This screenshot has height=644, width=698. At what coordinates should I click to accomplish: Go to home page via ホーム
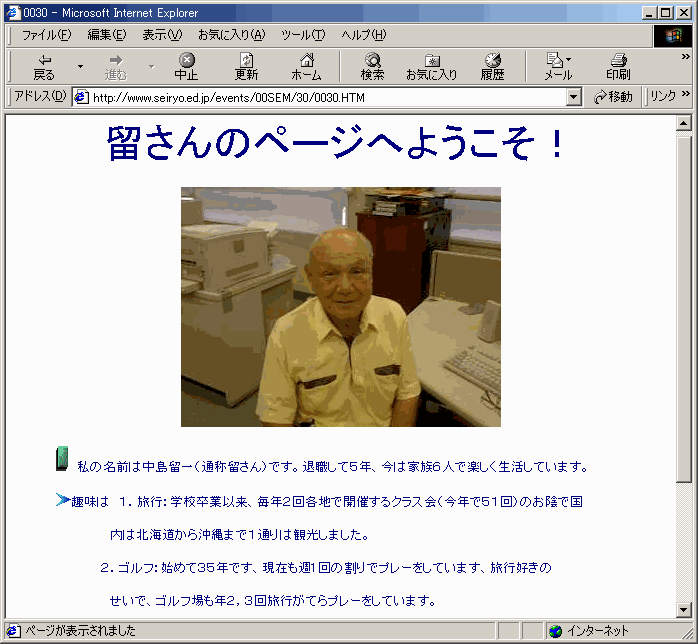click(x=306, y=67)
